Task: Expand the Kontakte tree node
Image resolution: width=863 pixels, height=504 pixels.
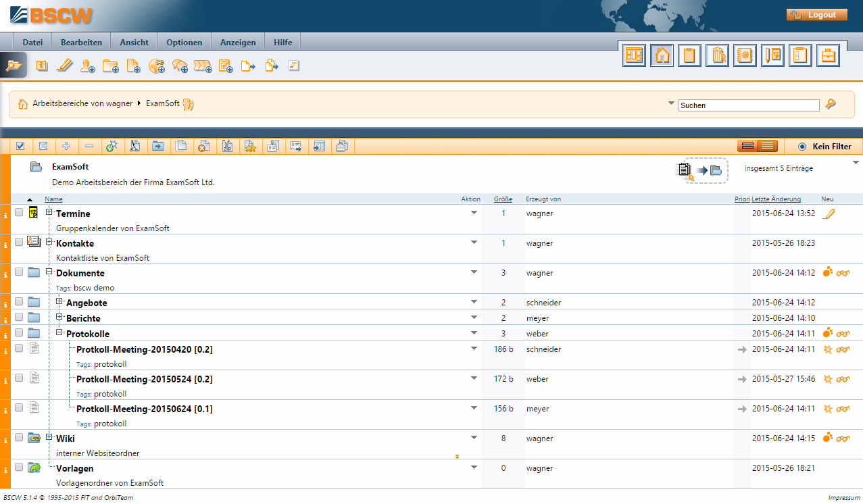Action: pyautogui.click(x=49, y=242)
